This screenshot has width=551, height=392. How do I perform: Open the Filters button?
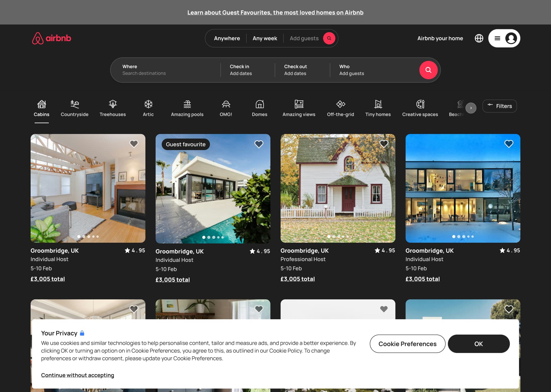tap(499, 106)
